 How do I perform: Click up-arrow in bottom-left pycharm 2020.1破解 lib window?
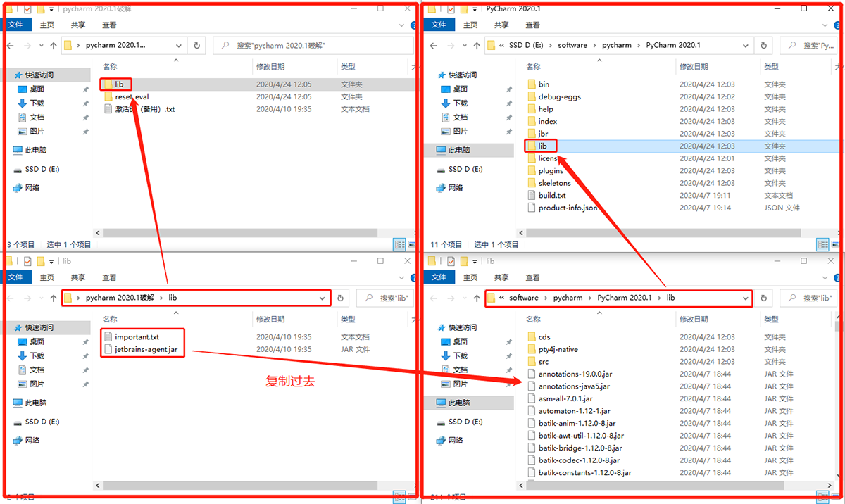coord(54,298)
